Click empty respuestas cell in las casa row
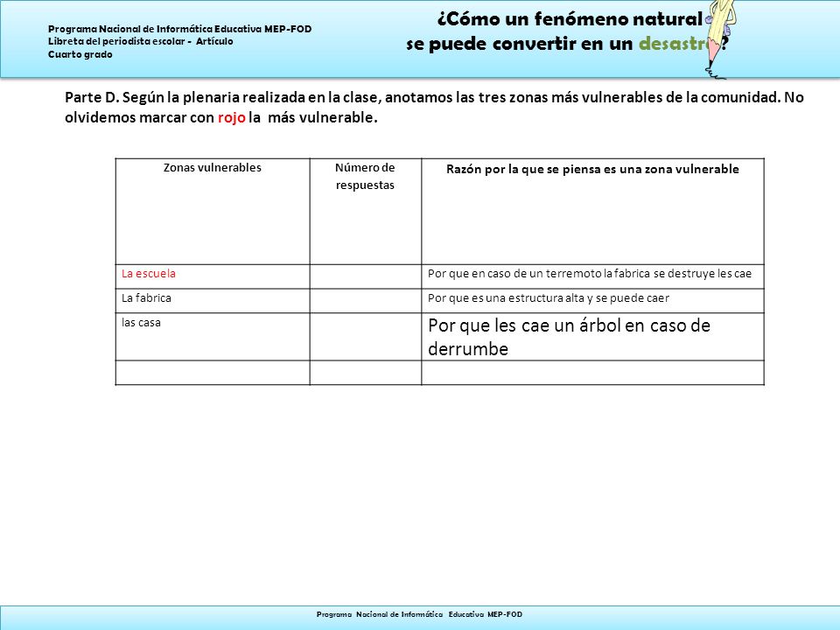The height and width of the screenshot is (630, 840). (x=366, y=336)
